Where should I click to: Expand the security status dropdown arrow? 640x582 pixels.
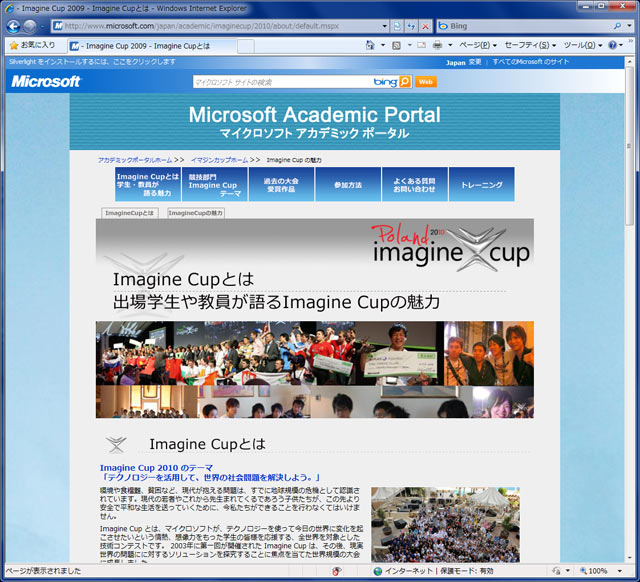(x=568, y=571)
